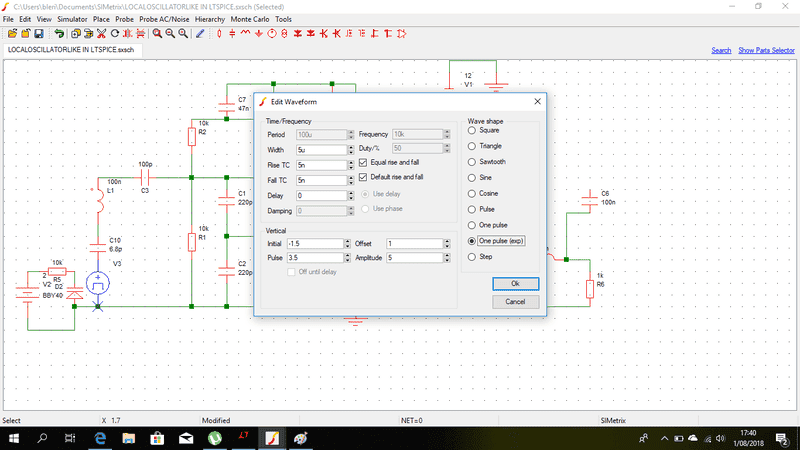Screen dimensions: 800x450
Task: Confirm the waveform with the Ok button
Action: coord(515,284)
